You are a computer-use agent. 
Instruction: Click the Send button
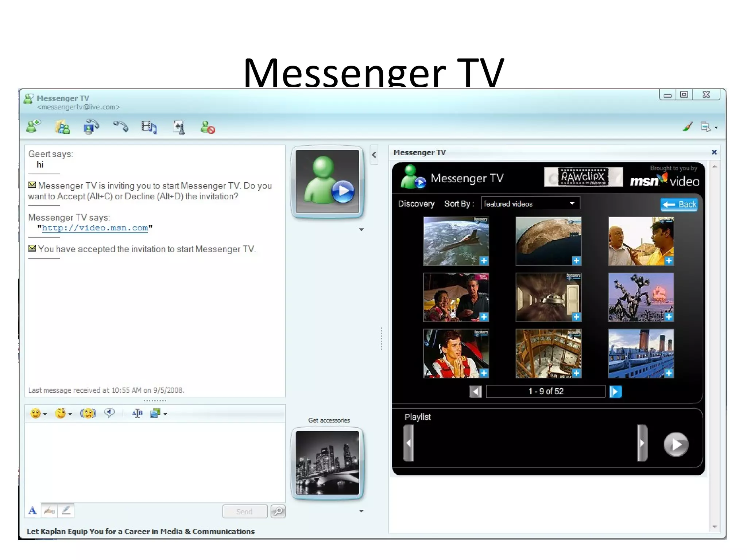click(x=245, y=512)
